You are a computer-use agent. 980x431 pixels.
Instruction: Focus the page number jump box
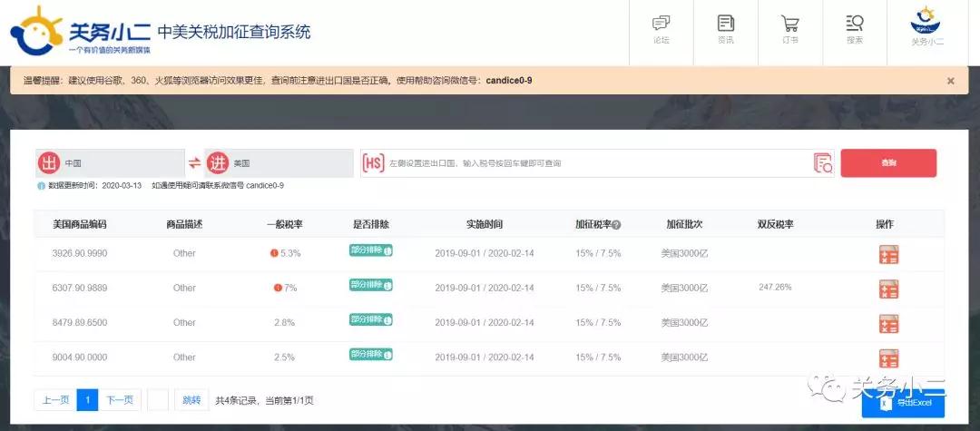pos(158,400)
